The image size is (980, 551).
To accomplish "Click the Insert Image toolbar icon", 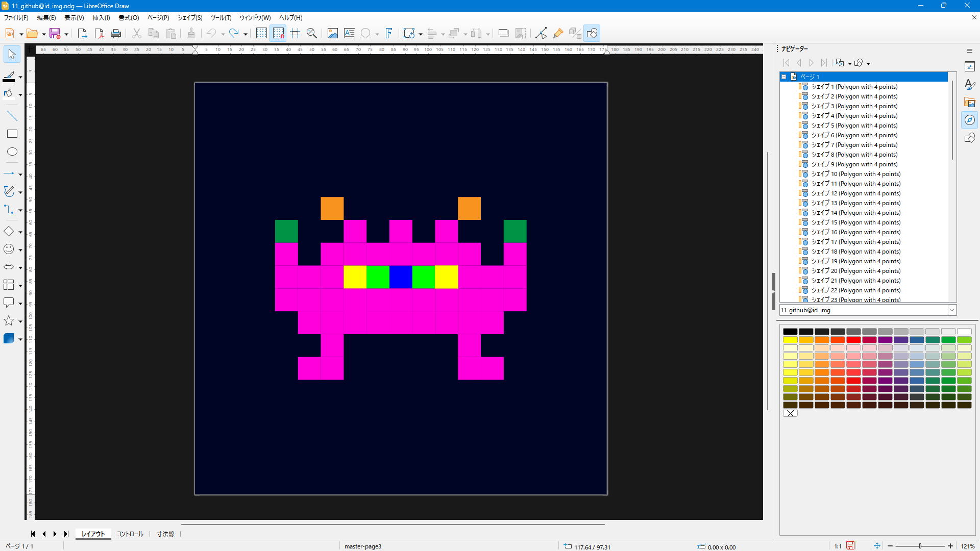I will pyautogui.click(x=332, y=34).
